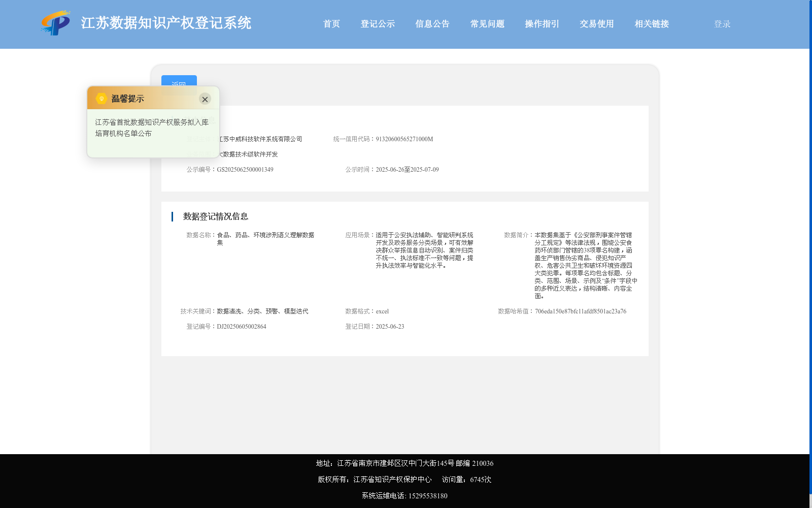Open the 首页 menu item

331,24
